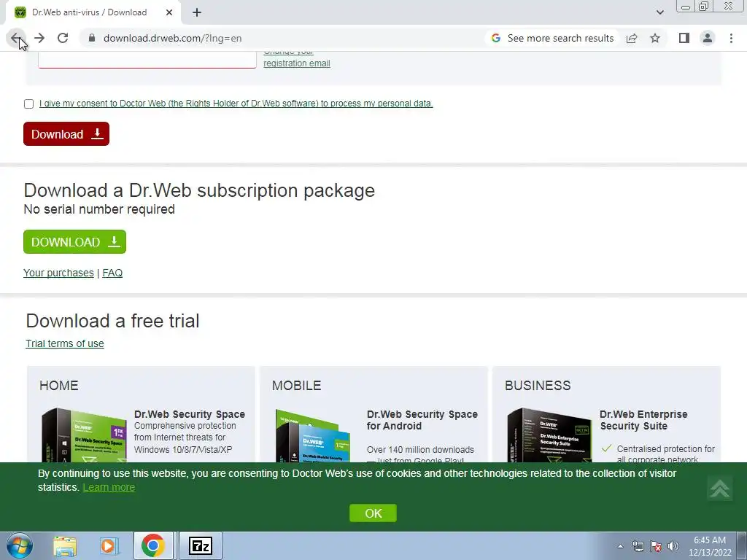Go back to the previous page
Image resolution: width=747 pixels, height=560 pixels.
16,38
